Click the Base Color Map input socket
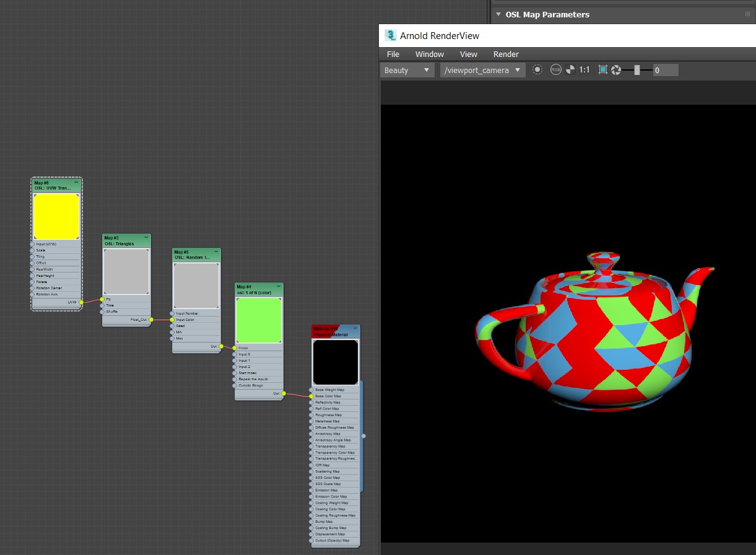This screenshot has width=756, height=555. [311, 396]
